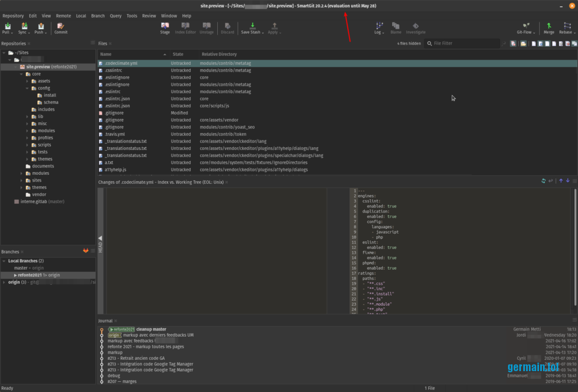The height and width of the screenshot is (392, 578).
Task: Open the Tools menu
Action: 132,16
